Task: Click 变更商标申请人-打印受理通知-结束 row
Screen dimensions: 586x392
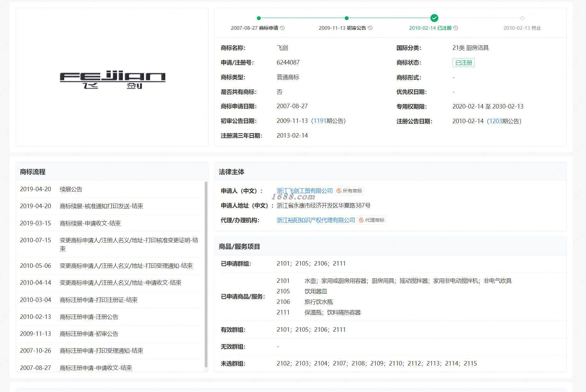Action: (110, 266)
